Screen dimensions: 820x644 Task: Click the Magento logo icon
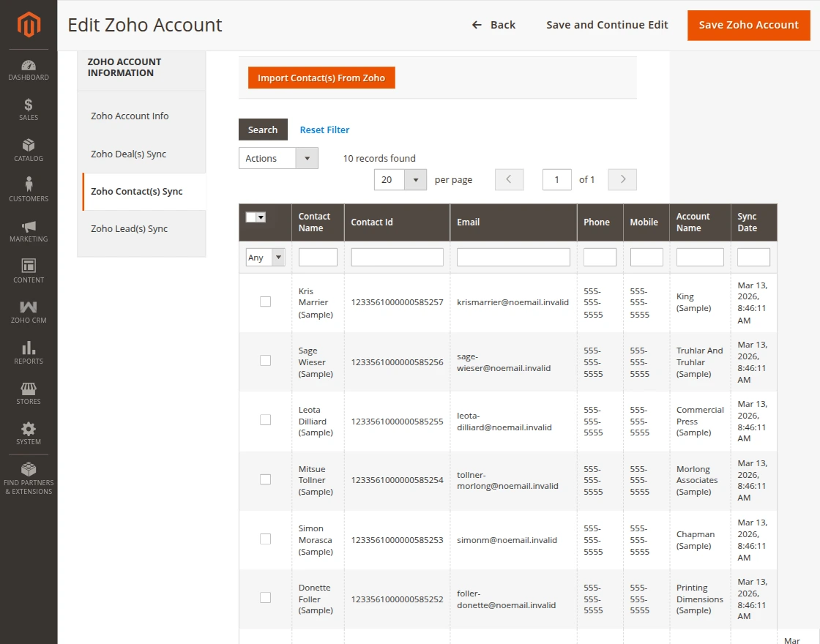(29, 25)
